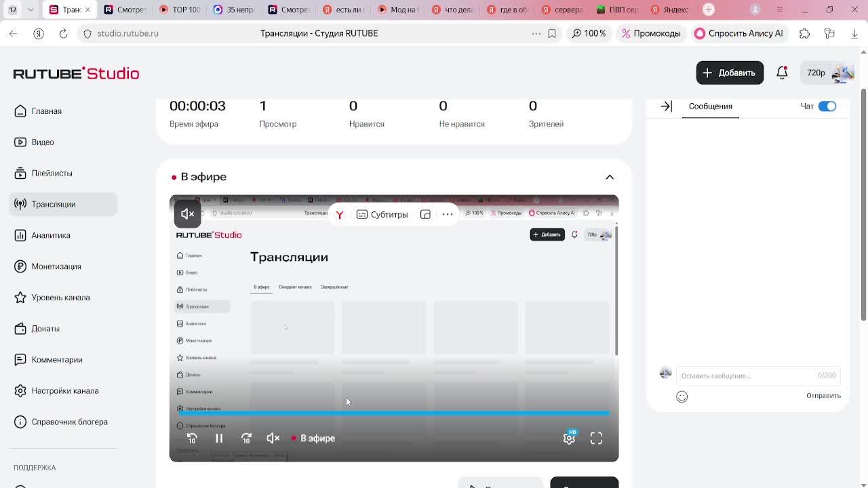Open the 100 % zoom indicator
Image resolution: width=868 pixels, height=488 pixels.
coord(589,33)
